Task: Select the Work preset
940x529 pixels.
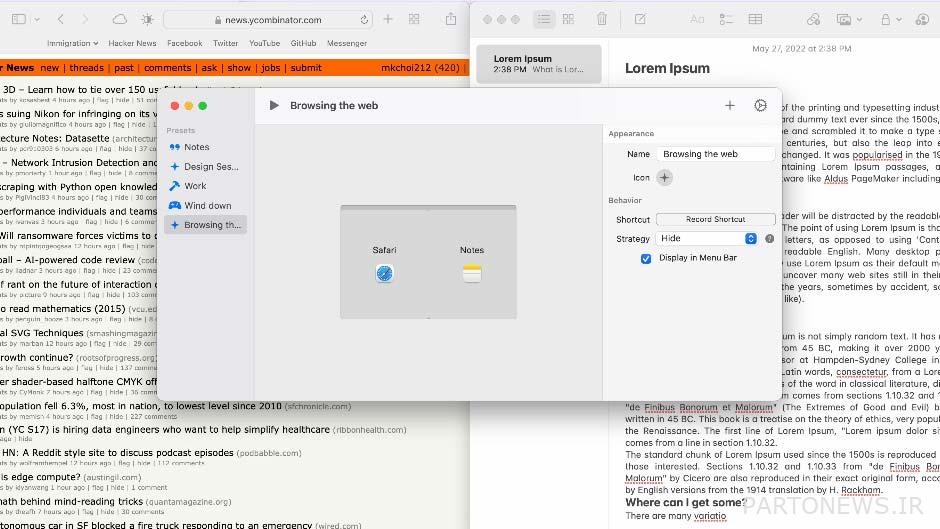Action: [205, 186]
